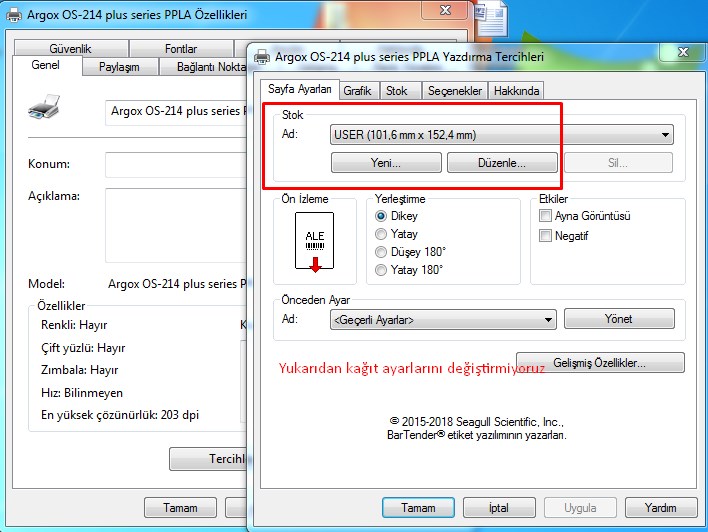Viewport: 708px width, 532px height.
Task: Click printer icon in Özellikleri window title bar
Action: point(14,15)
